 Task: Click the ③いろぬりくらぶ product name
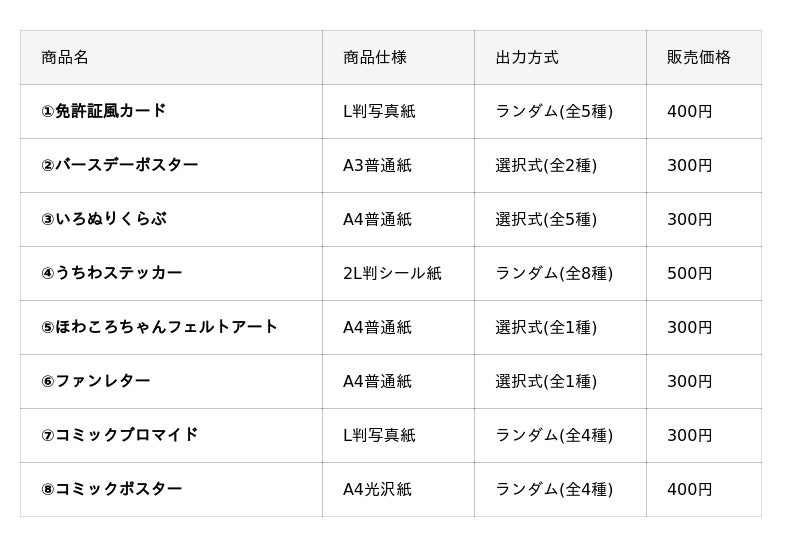click(x=103, y=219)
